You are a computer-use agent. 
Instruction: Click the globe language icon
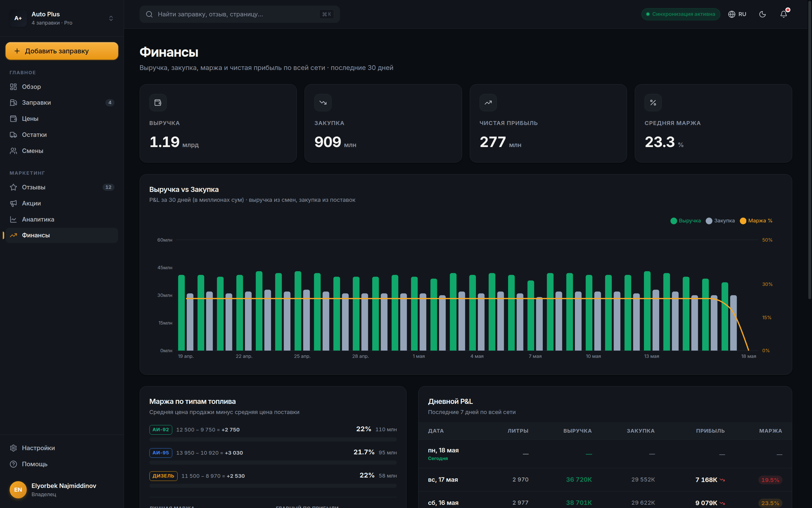coord(732,14)
